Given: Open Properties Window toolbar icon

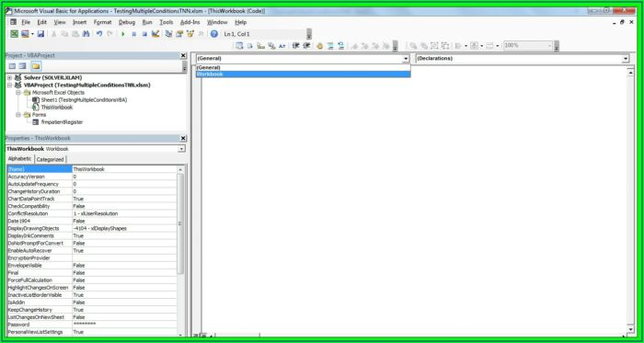Looking at the screenshot, I should tap(179, 34).
